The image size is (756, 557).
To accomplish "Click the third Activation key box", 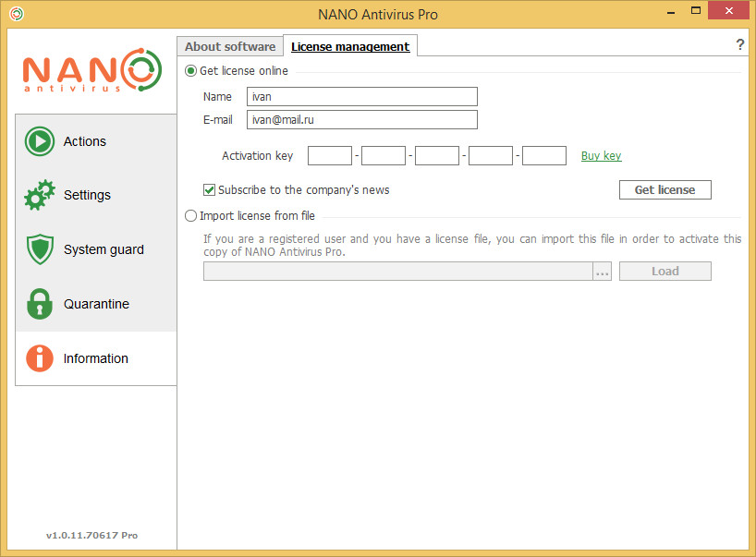I will (x=437, y=155).
